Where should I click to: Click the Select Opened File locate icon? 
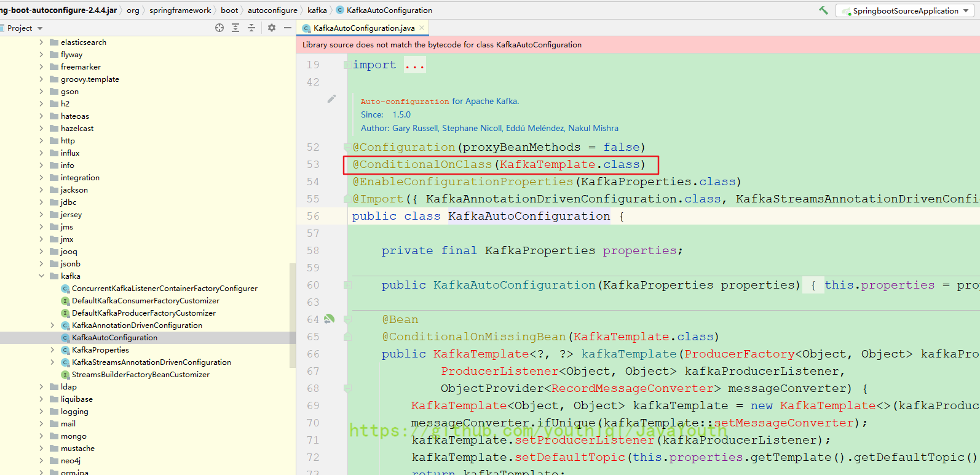point(219,28)
